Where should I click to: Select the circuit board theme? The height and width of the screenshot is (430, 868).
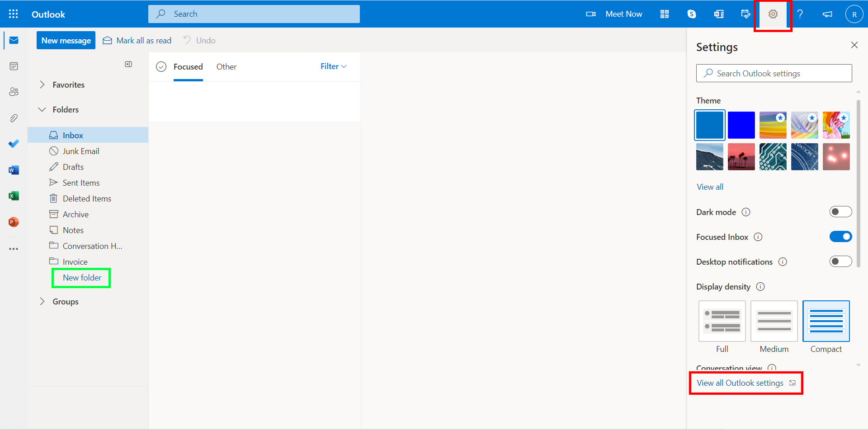[x=773, y=157]
